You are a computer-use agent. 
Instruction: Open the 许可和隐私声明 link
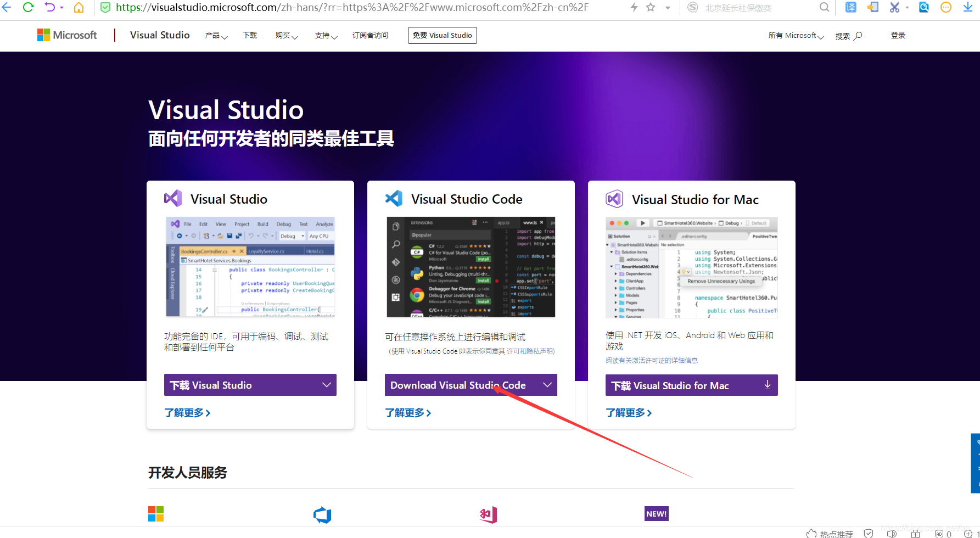pos(530,351)
